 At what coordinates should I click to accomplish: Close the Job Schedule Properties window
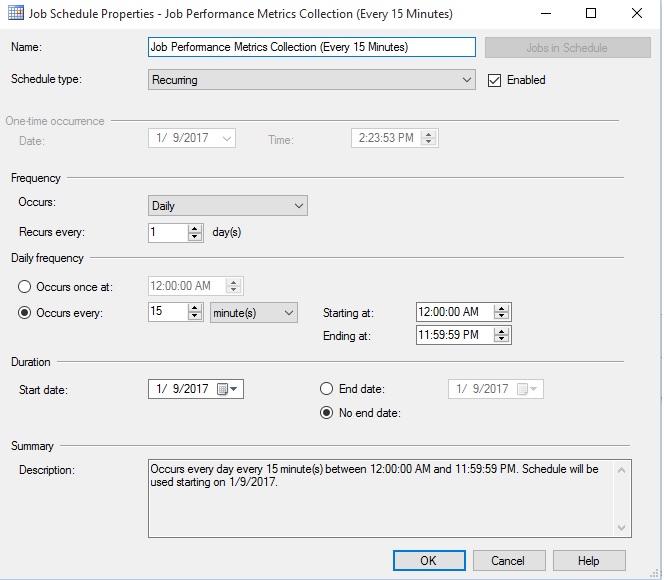click(637, 14)
